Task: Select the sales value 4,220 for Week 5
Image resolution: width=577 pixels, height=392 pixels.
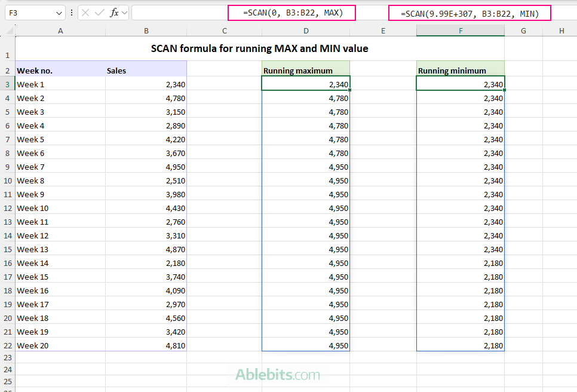Action: [146, 139]
